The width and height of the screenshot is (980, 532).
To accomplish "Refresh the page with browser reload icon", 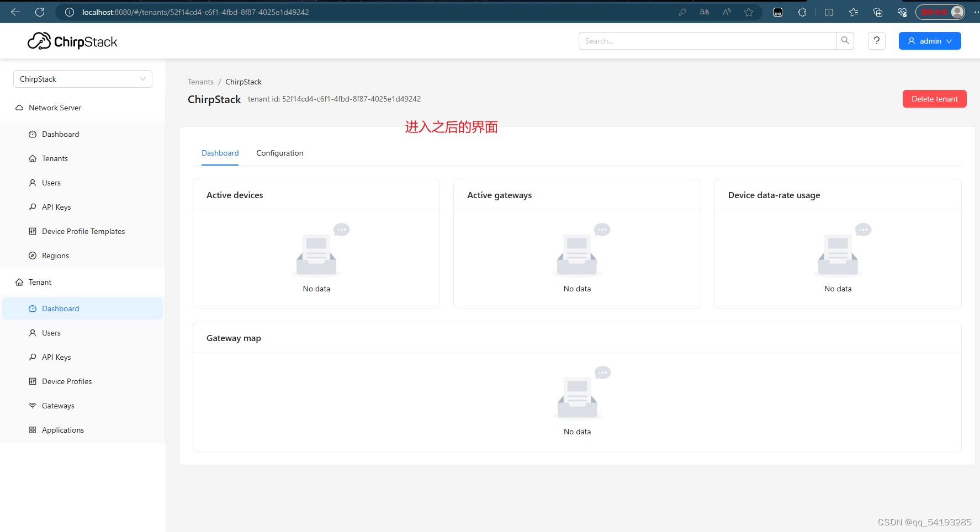I will coord(40,12).
